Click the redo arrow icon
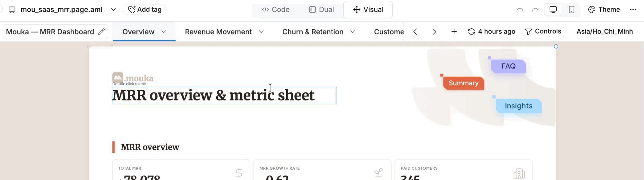The height and width of the screenshot is (180, 644). pyautogui.click(x=535, y=10)
